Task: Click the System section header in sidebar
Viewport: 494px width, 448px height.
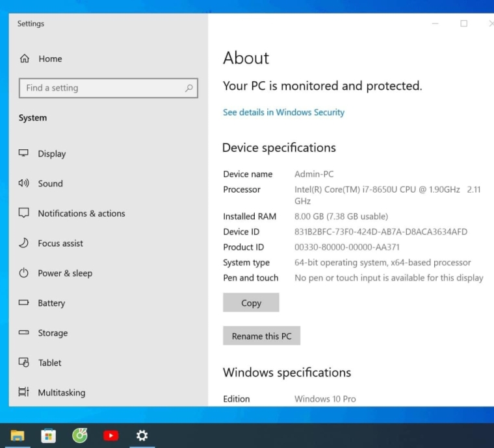Action: click(x=32, y=118)
